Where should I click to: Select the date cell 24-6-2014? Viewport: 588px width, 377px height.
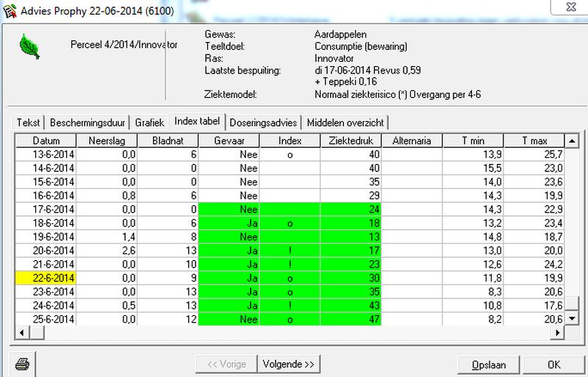(46, 306)
